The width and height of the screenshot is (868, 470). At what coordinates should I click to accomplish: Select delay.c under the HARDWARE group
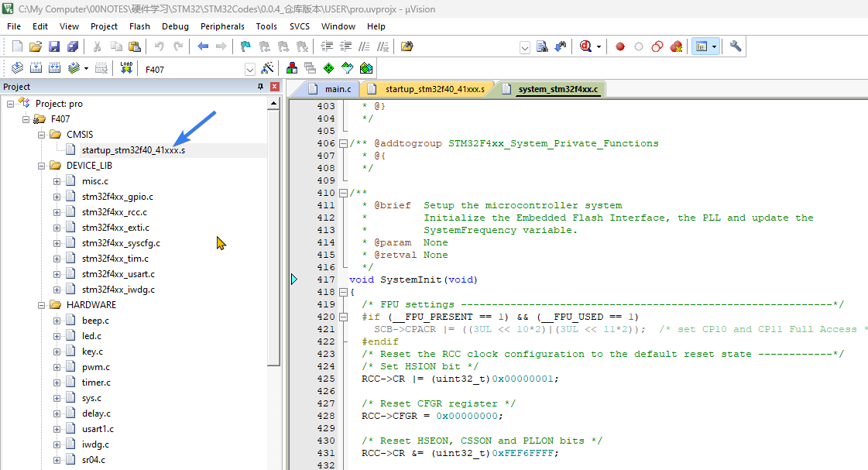tap(95, 413)
